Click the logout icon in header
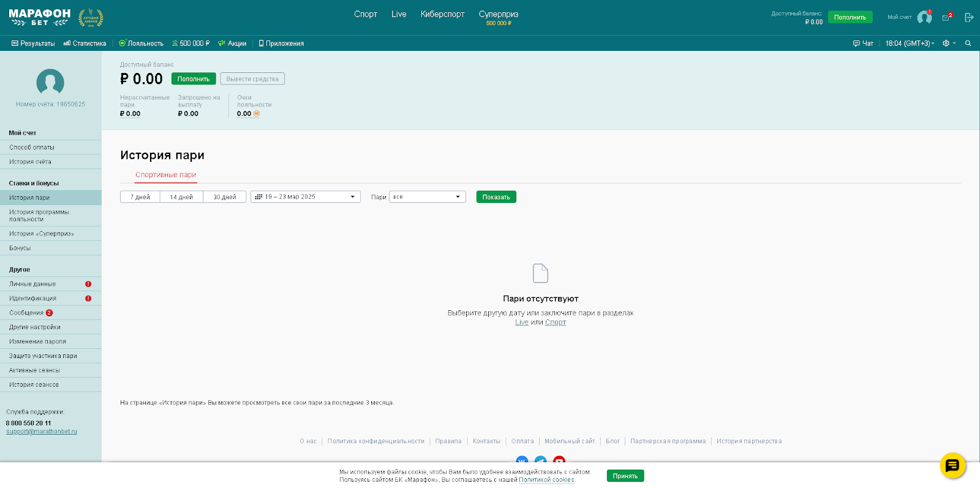The width and height of the screenshot is (980, 488). coord(968,18)
